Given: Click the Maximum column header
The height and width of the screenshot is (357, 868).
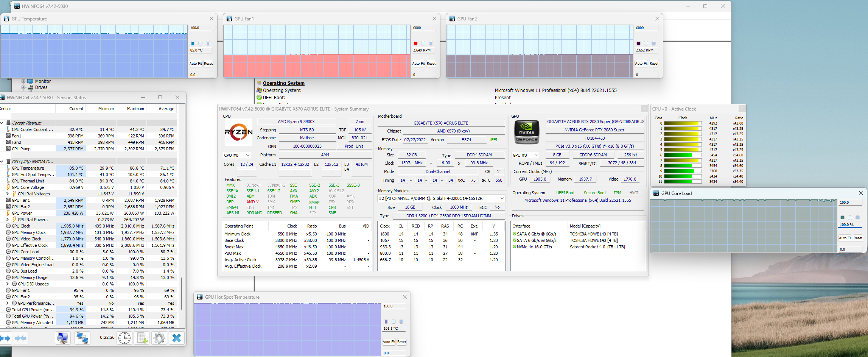Looking at the screenshot, I should coord(135,109).
